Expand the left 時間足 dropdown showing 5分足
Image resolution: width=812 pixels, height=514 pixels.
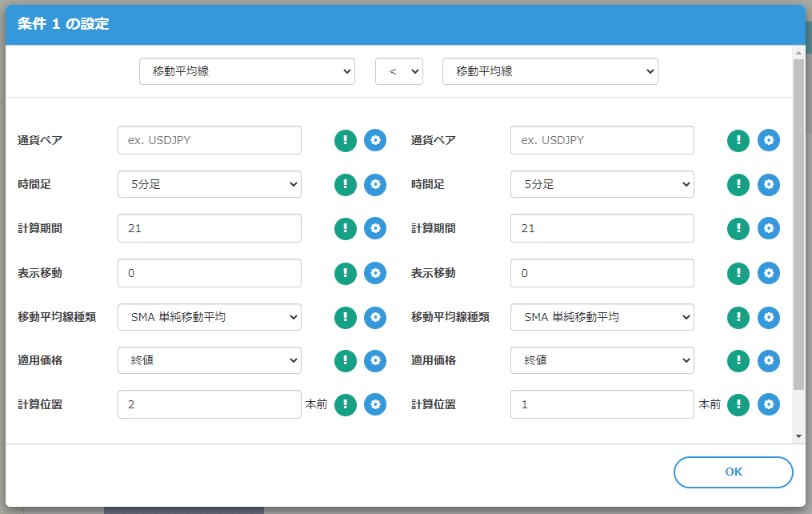(210, 184)
